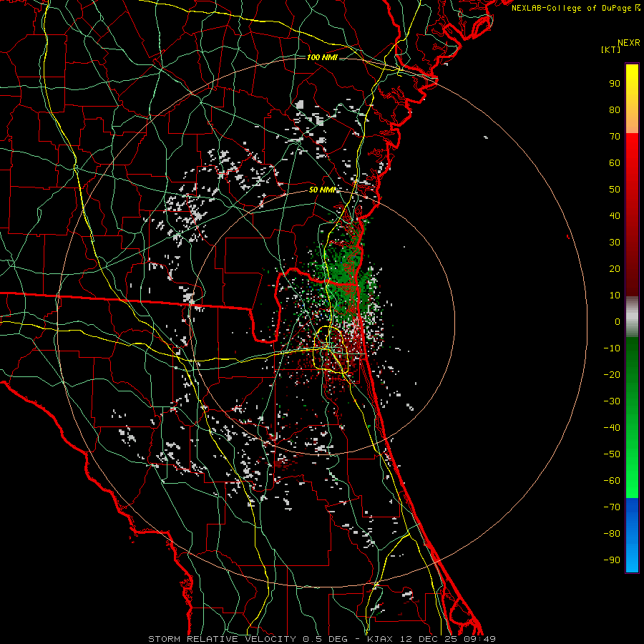The width and height of the screenshot is (644, 644).
Task: Click the [KT] units label
Action: tap(610, 49)
